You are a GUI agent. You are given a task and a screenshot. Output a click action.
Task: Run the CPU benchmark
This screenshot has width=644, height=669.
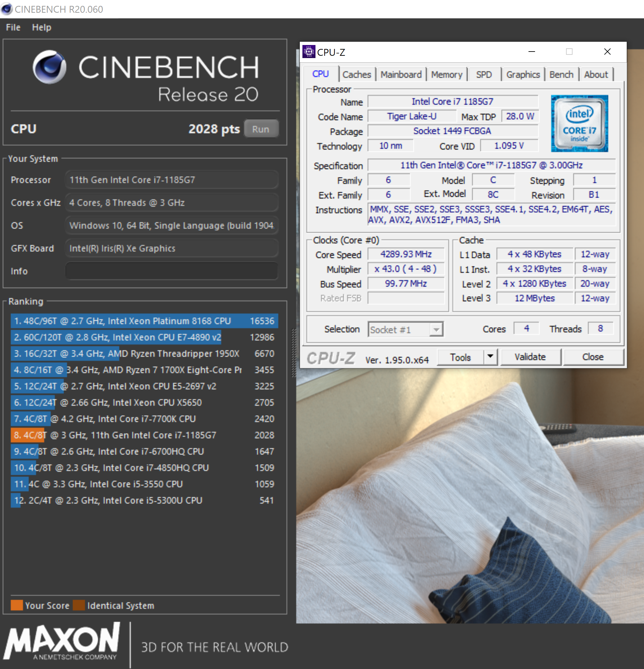point(261,129)
